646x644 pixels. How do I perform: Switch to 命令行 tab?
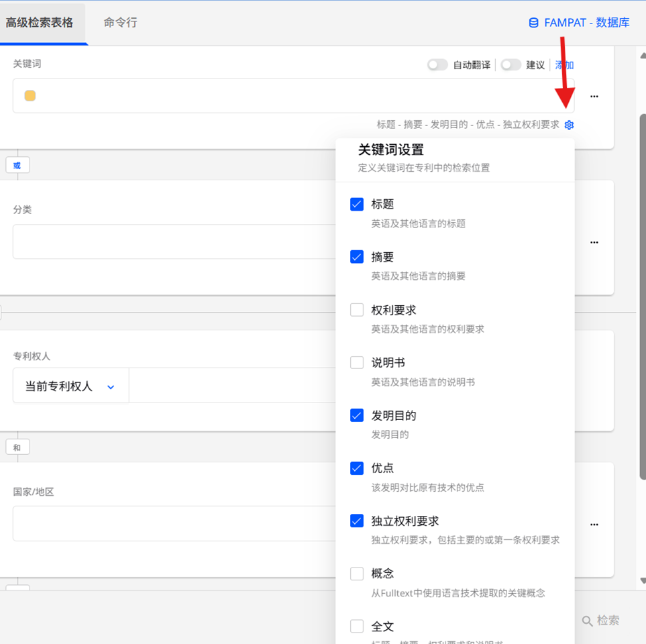click(120, 23)
